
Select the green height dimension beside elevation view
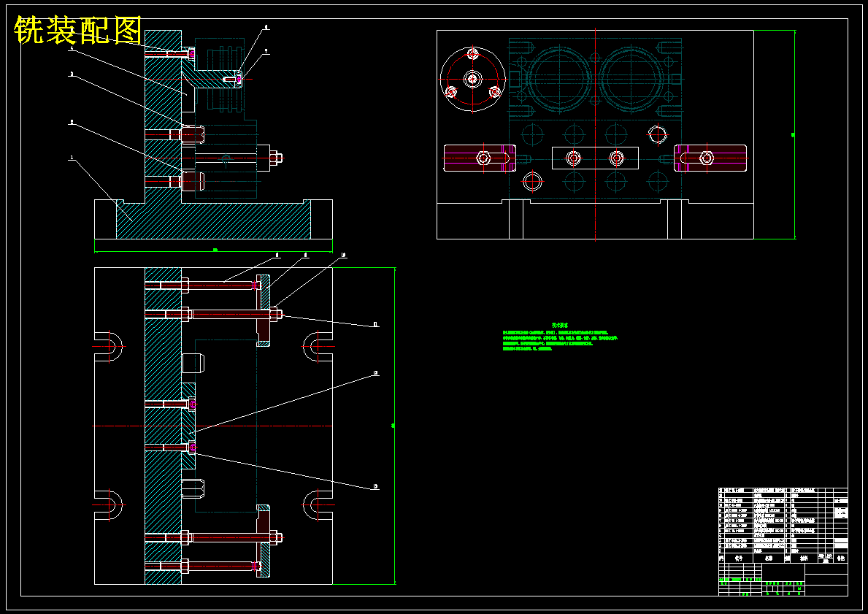point(795,134)
